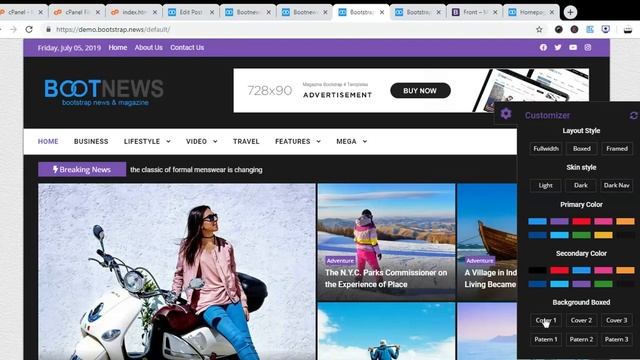
Task: Click the Home link in top bar
Action: point(118,47)
